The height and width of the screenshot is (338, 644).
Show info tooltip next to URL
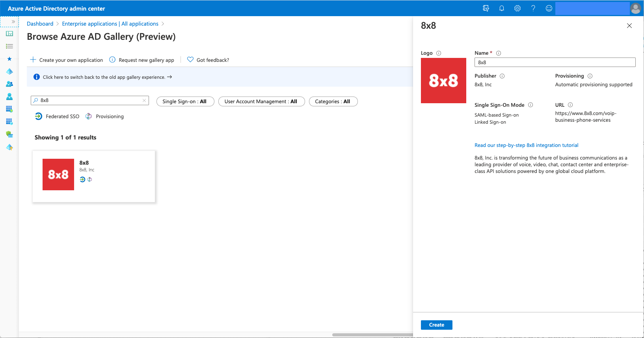click(570, 105)
